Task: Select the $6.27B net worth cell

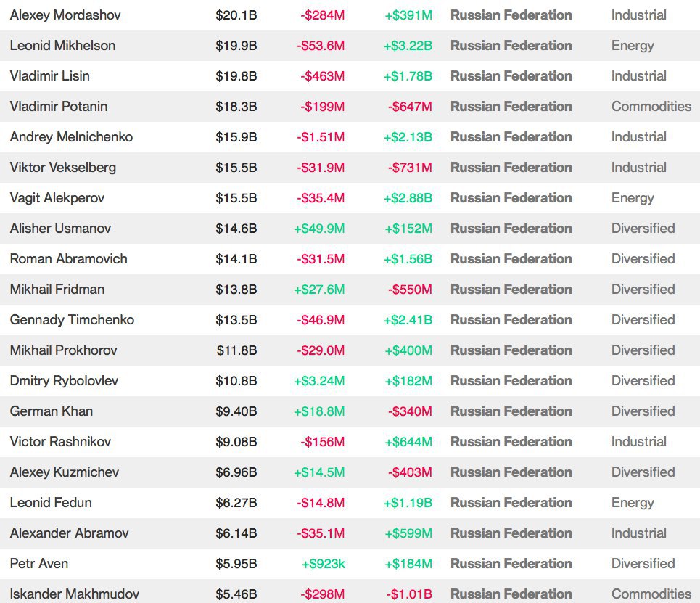Action: coord(236,502)
